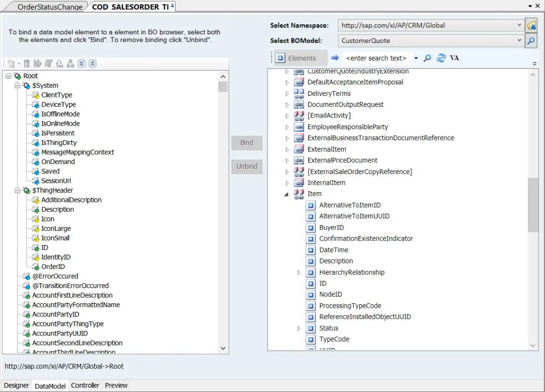Click the filter funnel icon in data model toolbar
The width and height of the screenshot is (545, 392).
(x=48, y=64)
